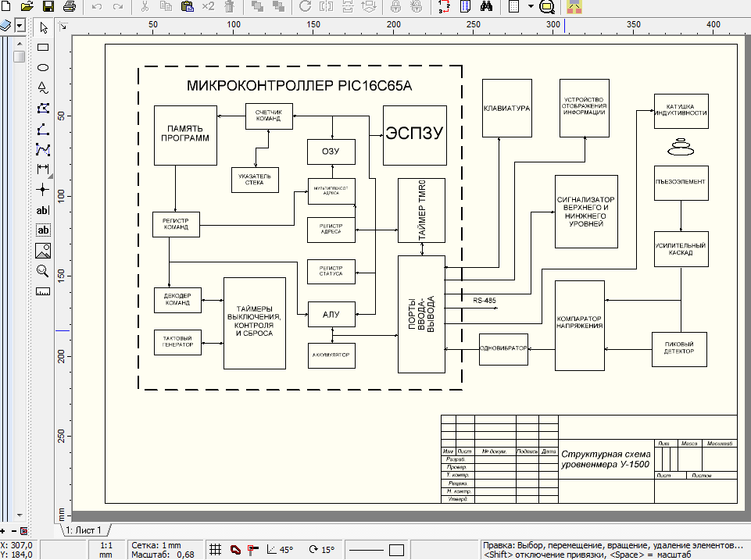Click the Save diskette icon
The width and height of the screenshot is (751, 560).
tap(48, 7)
